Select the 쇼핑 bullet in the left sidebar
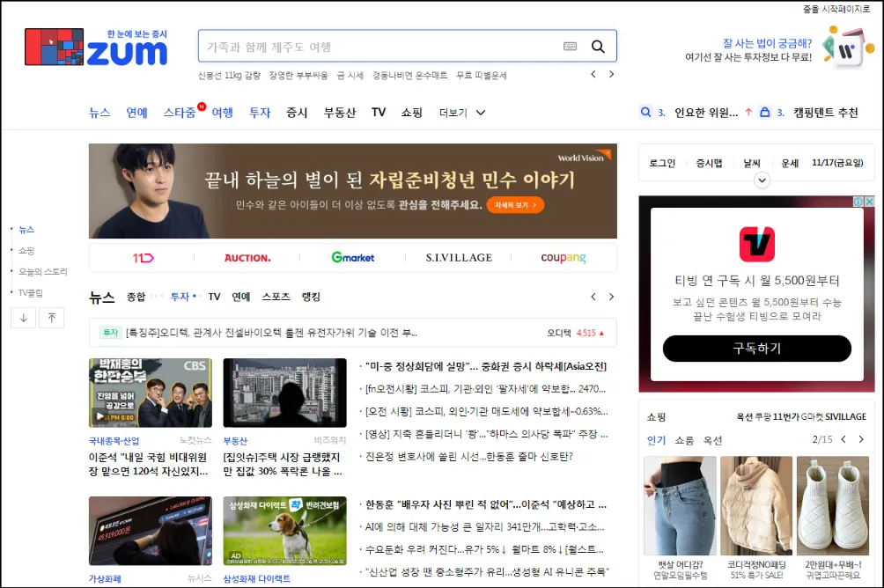 pos(11,248)
